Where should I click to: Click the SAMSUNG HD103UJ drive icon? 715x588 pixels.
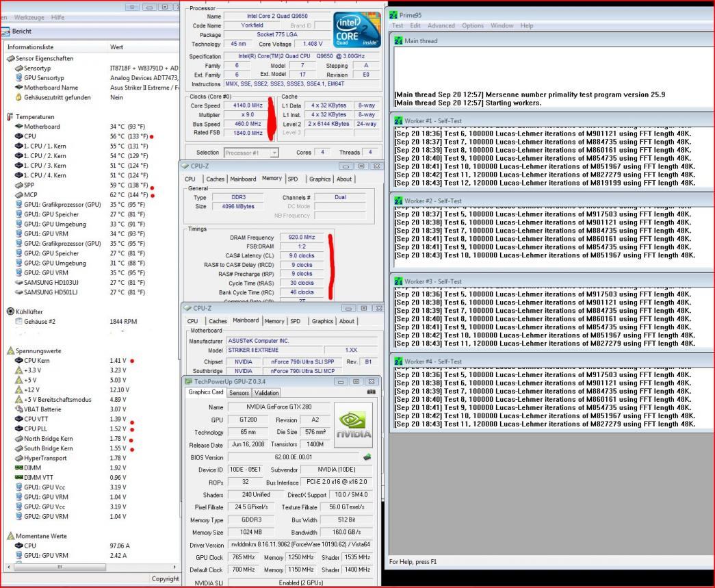(x=18, y=283)
